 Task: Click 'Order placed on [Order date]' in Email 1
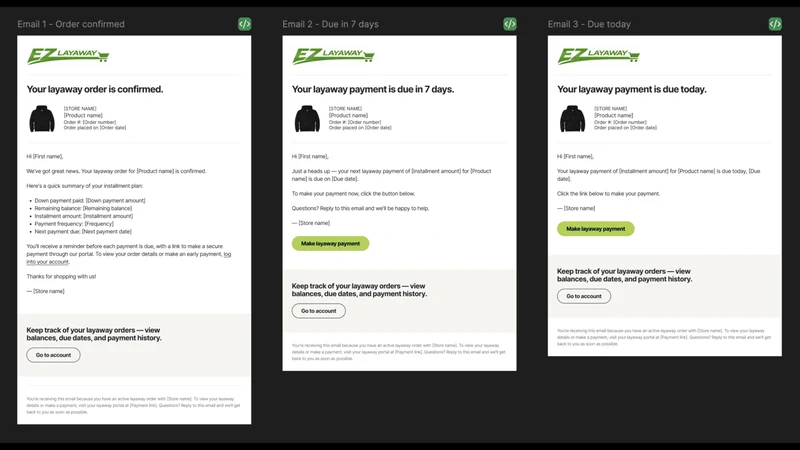pos(94,128)
